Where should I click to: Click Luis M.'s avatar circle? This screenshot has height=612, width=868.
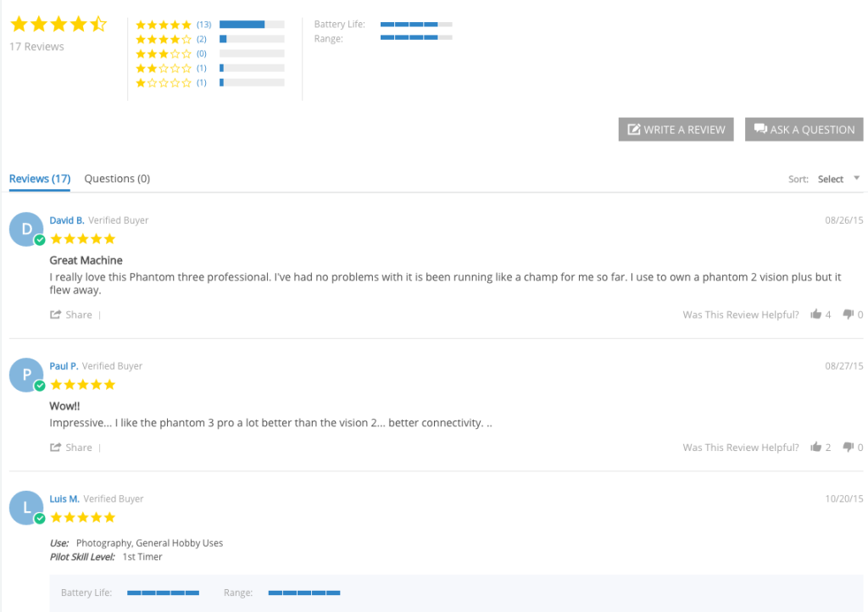(26, 508)
